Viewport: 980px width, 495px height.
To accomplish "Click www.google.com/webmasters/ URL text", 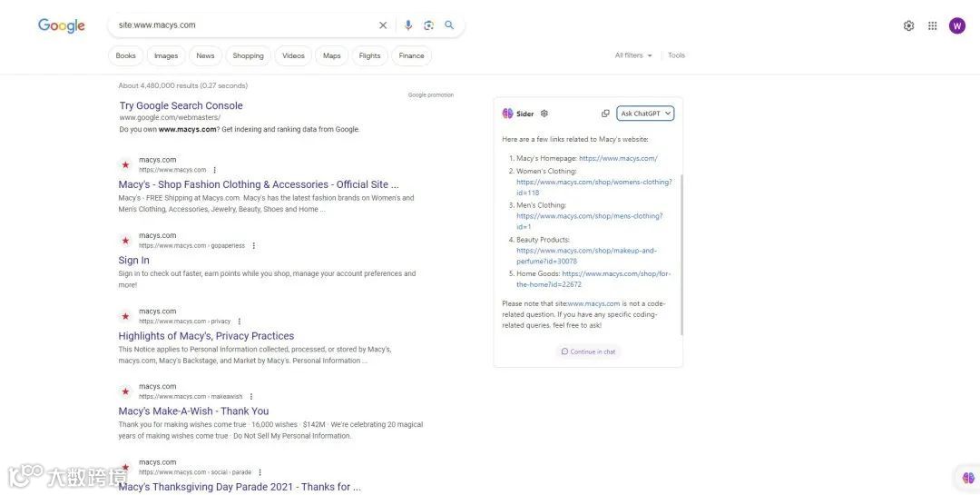I will pos(170,118).
